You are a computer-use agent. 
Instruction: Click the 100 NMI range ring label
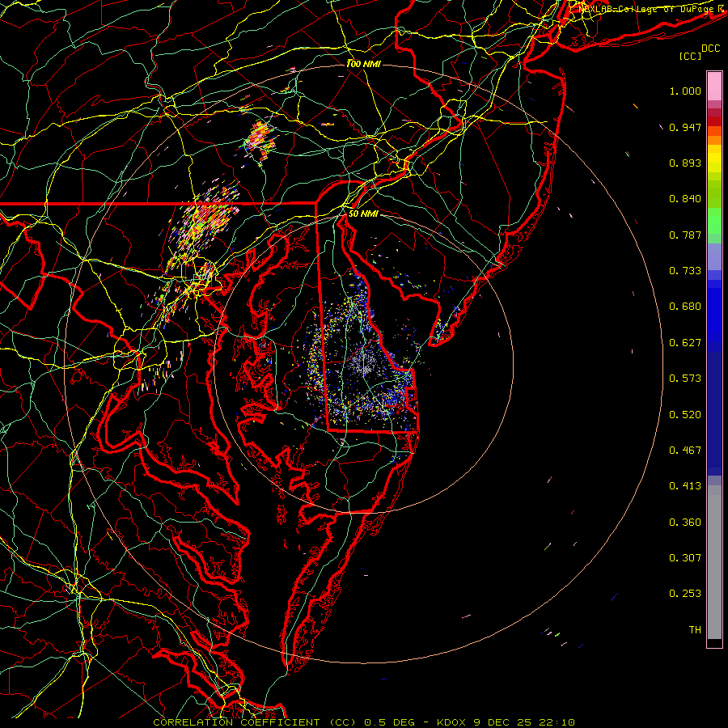[363, 64]
